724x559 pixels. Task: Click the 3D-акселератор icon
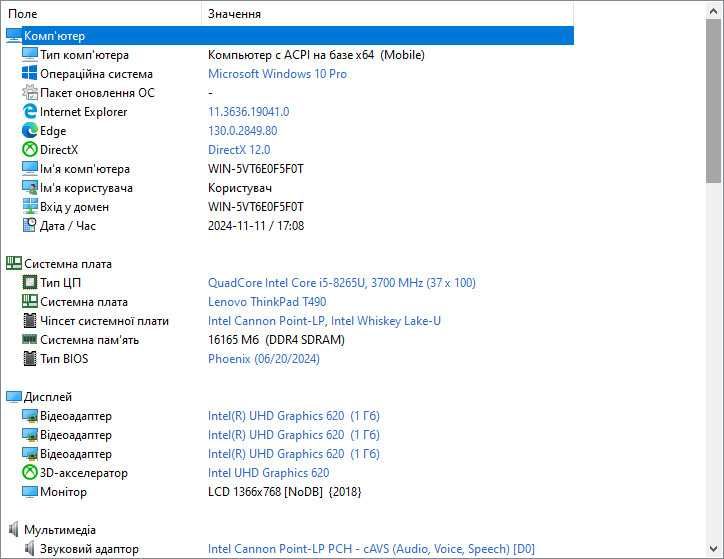click(30, 472)
